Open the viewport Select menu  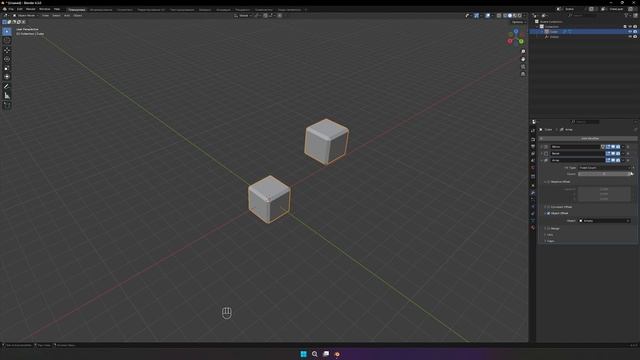56,16
